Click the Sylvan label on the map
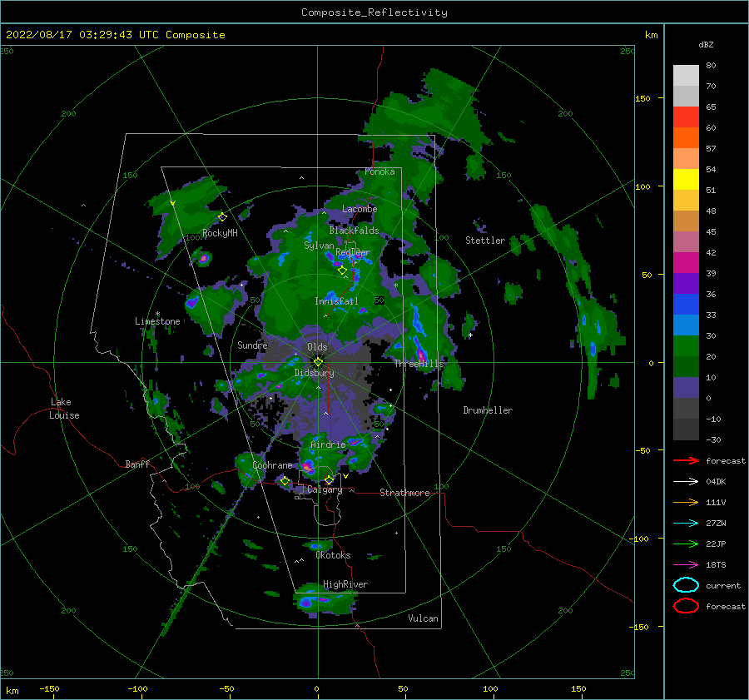The height and width of the screenshot is (700, 749). (x=319, y=246)
